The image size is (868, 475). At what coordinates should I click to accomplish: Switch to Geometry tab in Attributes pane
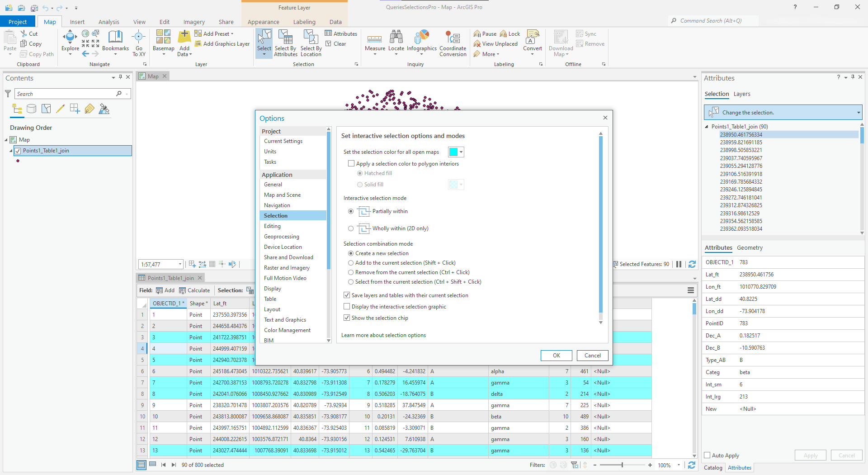coord(749,247)
